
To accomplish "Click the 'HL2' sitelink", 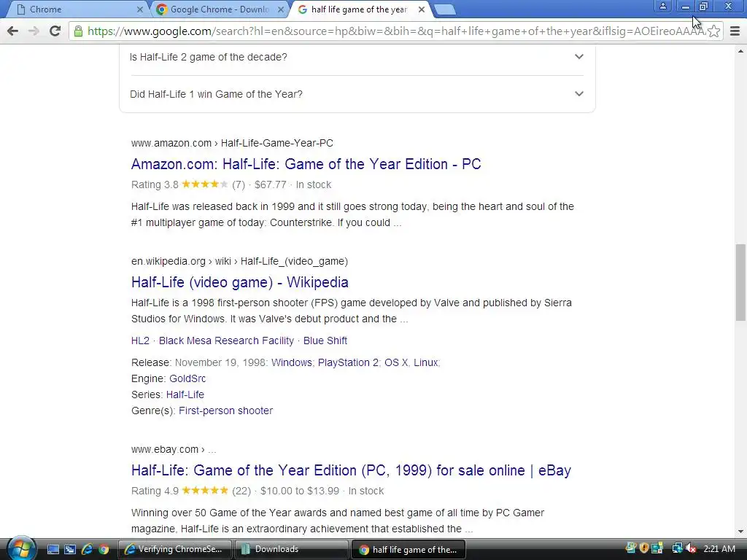I will (140, 341).
